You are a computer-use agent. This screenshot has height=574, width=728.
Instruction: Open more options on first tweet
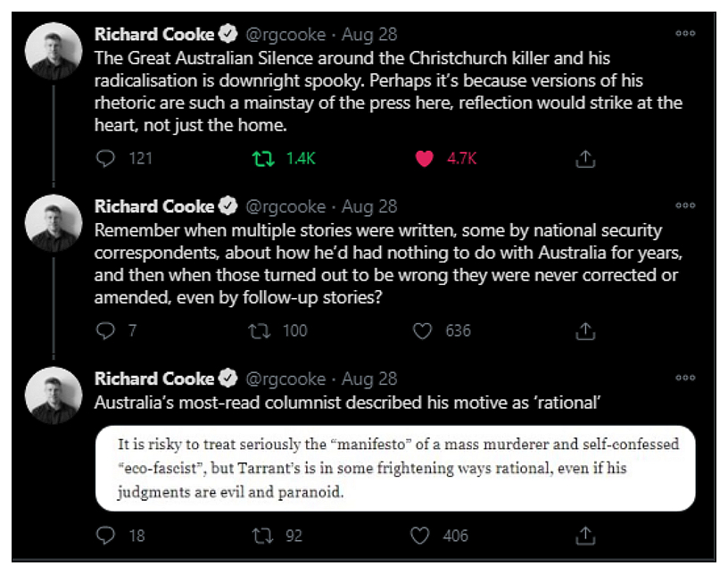coord(685,34)
